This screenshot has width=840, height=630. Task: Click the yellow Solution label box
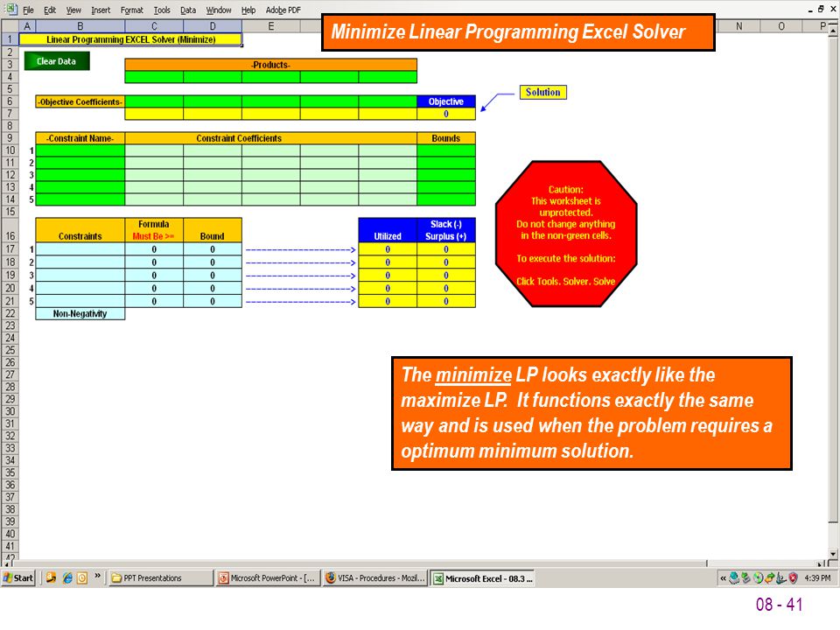(x=542, y=92)
